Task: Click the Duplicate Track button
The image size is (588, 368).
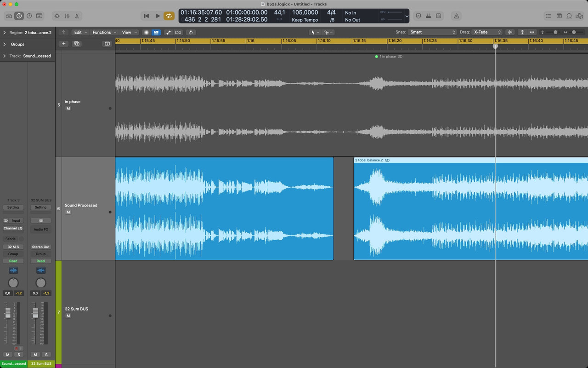Action: pyautogui.click(x=77, y=44)
